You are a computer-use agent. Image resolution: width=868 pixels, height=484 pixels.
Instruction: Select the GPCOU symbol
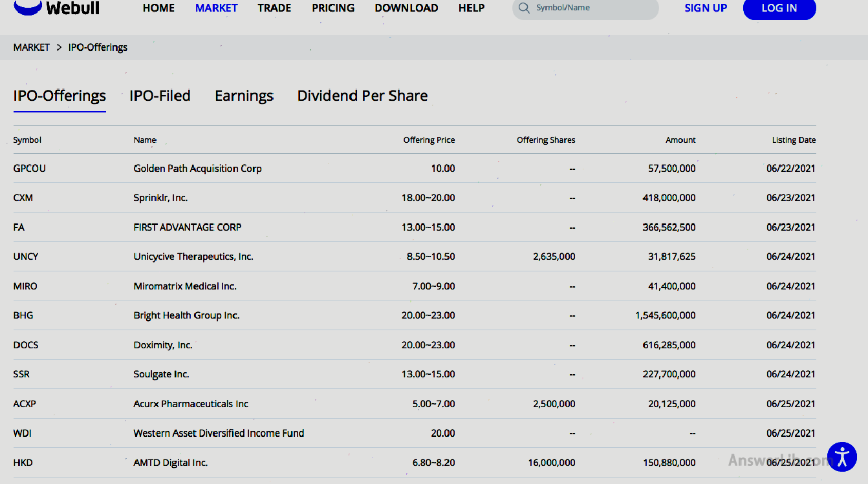[x=30, y=168]
